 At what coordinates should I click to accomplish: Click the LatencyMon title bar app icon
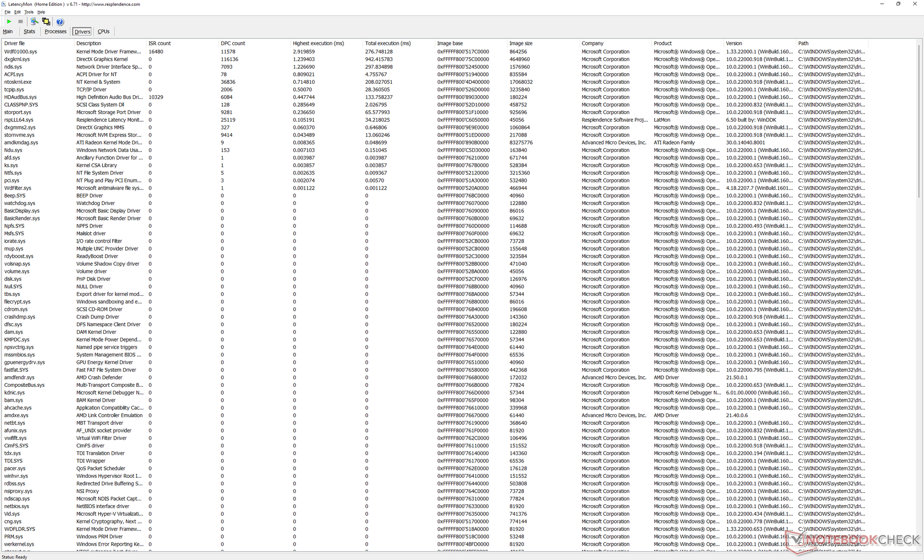[x=4, y=4]
